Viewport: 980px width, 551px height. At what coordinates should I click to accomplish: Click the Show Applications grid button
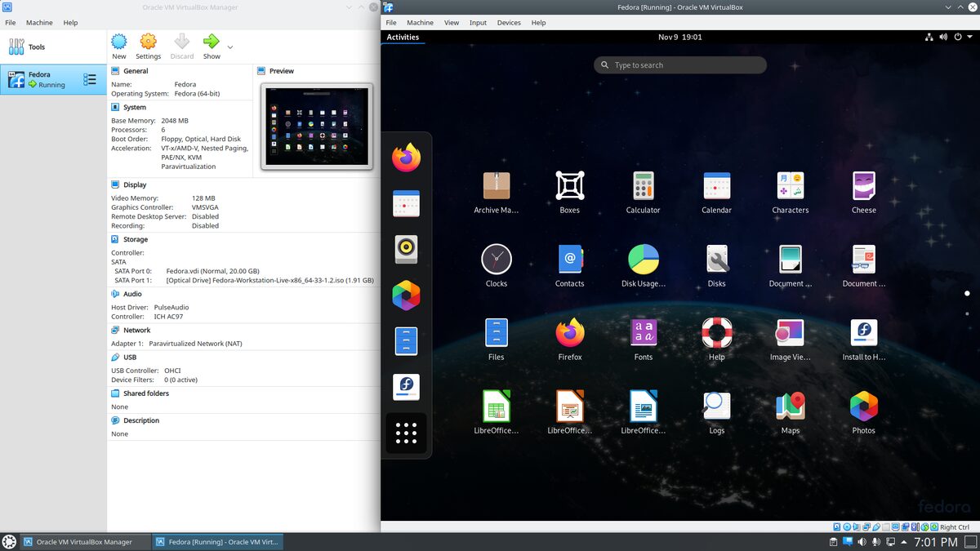(x=406, y=433)
